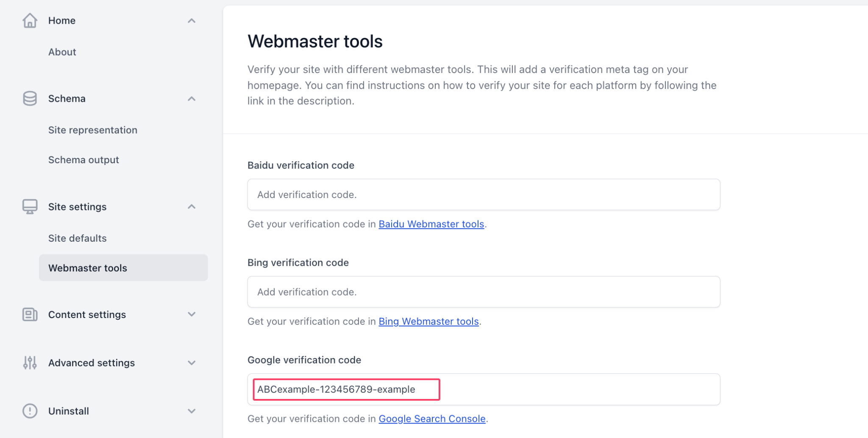Open Google Search Console link
868x438 pixels.
tap(431, 418)
